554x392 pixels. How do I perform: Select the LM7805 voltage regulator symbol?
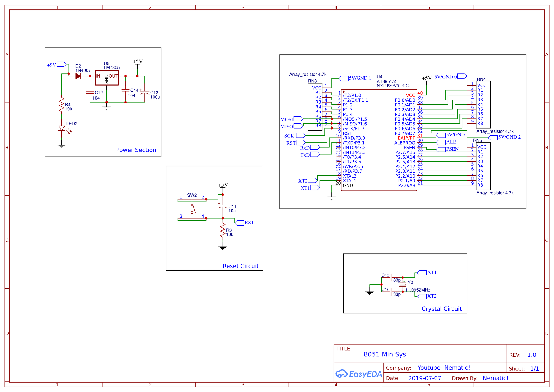tap(107, 77)
